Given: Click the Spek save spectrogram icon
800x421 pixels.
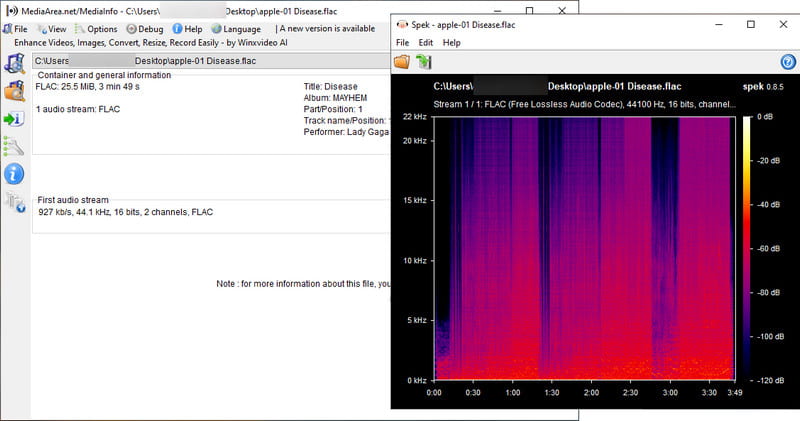Looking at the screenshot, I should (423, 62).
